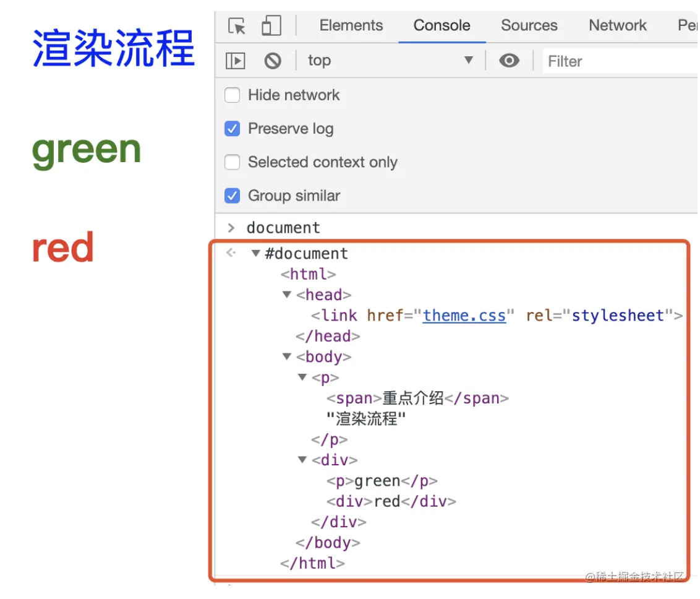Image resolution: width=700 pixels, height=599 pixels.
Task: Select the </head> closing tag row
Action: coord(328,336)
